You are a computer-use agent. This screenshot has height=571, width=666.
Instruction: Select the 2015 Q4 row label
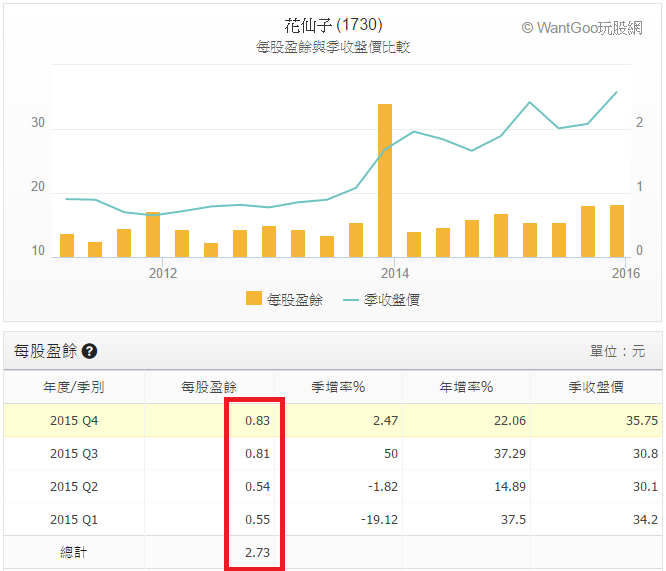(75, 421)
